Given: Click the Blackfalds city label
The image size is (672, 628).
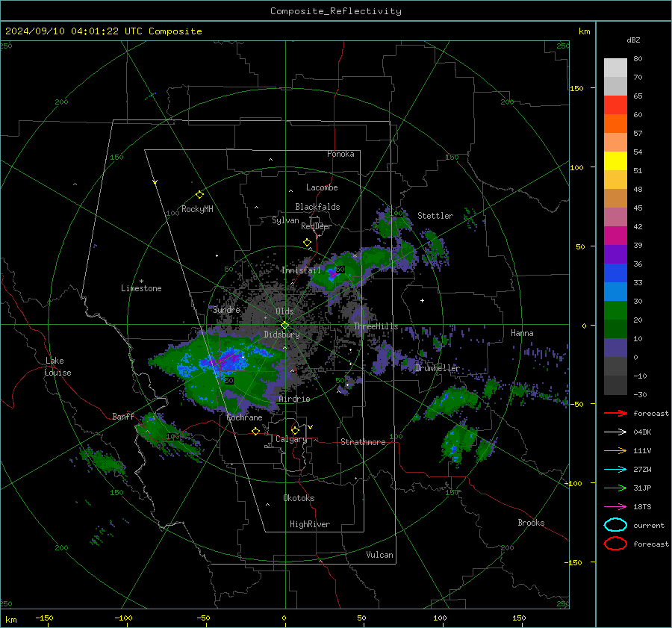Looking at the screenshot, I should tap(317, 207).
